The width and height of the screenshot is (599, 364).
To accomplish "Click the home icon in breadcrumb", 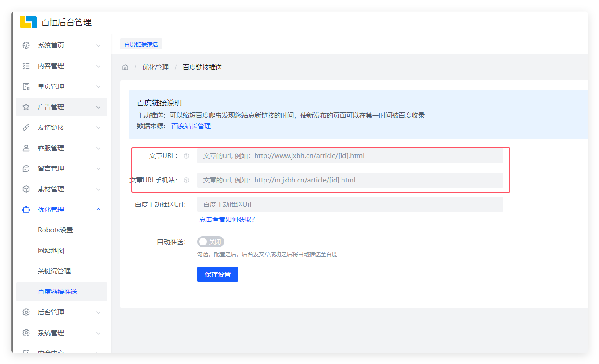I will coord(125,67).
